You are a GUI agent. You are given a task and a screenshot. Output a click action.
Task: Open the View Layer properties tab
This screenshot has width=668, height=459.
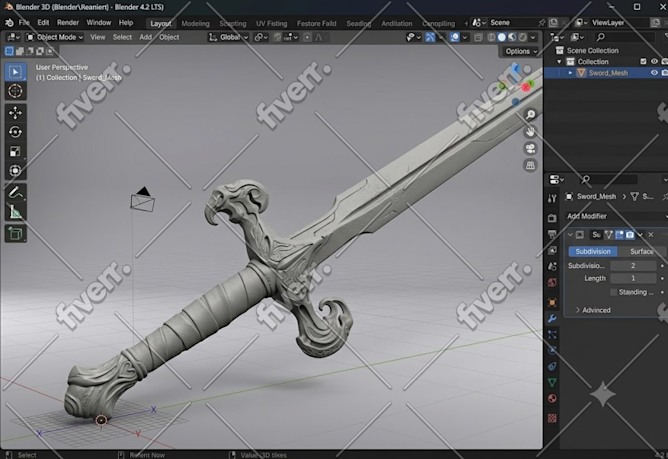(552, 250)
